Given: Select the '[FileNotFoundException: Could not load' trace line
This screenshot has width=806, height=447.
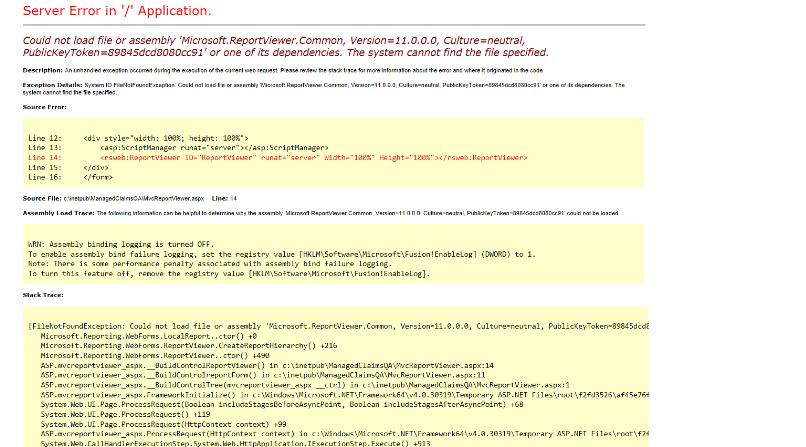Looking at the screenshot, I should [339, 326].
